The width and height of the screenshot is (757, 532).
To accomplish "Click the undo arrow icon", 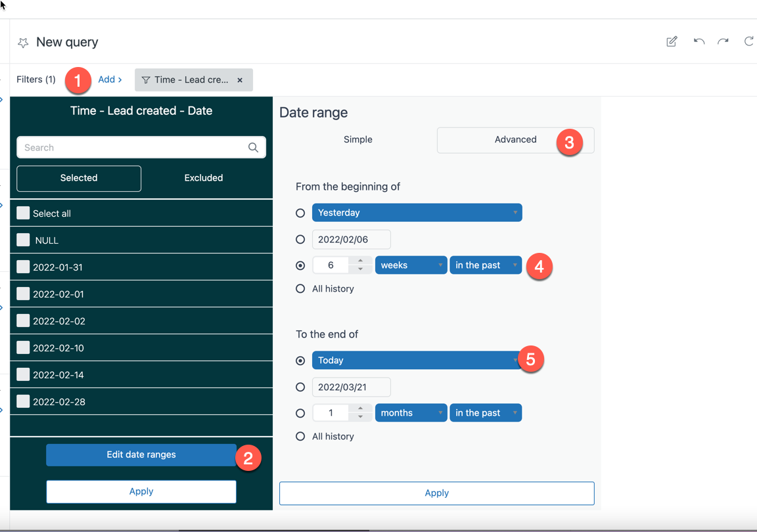I will click(x=699, y=41).
